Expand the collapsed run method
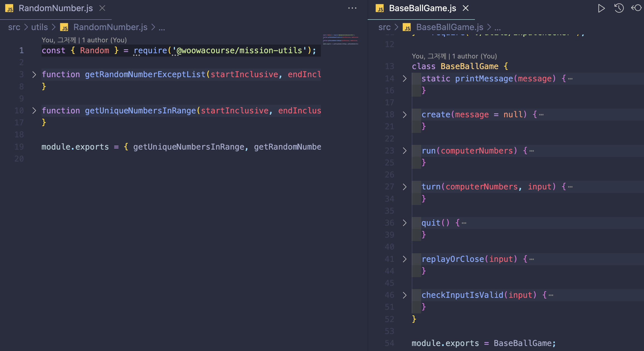 pos(404,150)
